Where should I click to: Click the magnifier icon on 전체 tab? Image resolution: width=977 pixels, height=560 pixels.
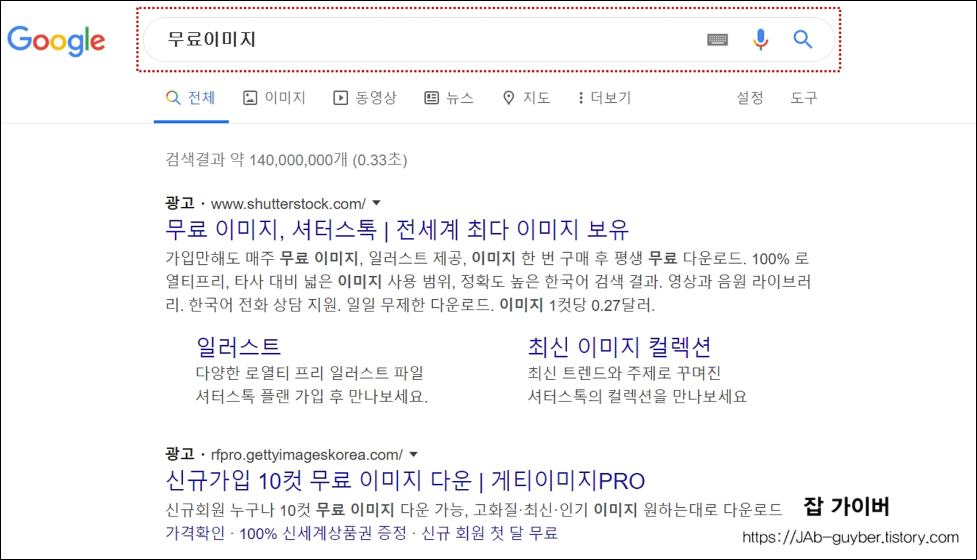coord(172,98)
